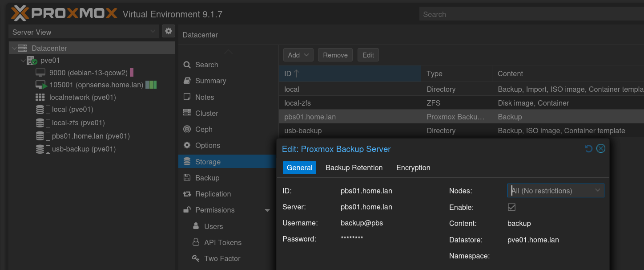Sort by the ID column header
The width and height of the screenshot is (644, 270).
(349, 74)
